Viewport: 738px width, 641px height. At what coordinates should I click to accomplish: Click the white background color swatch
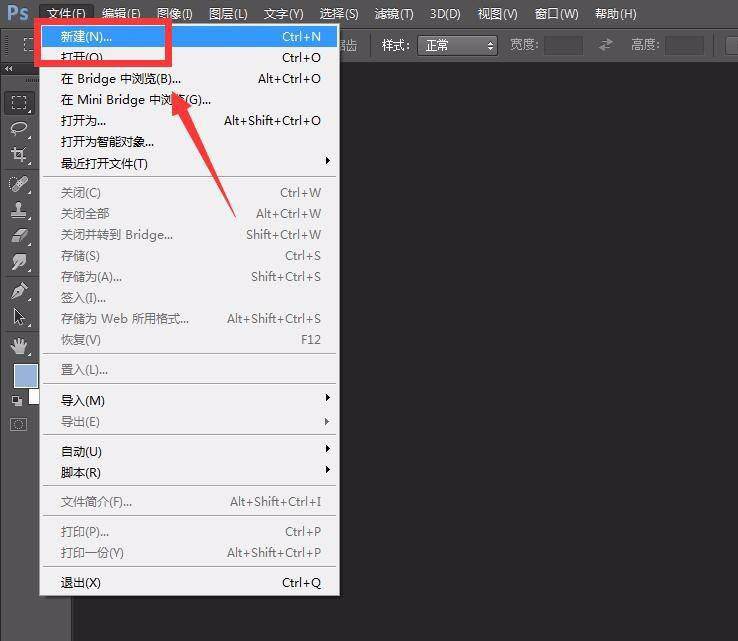[x=34, y=397]
